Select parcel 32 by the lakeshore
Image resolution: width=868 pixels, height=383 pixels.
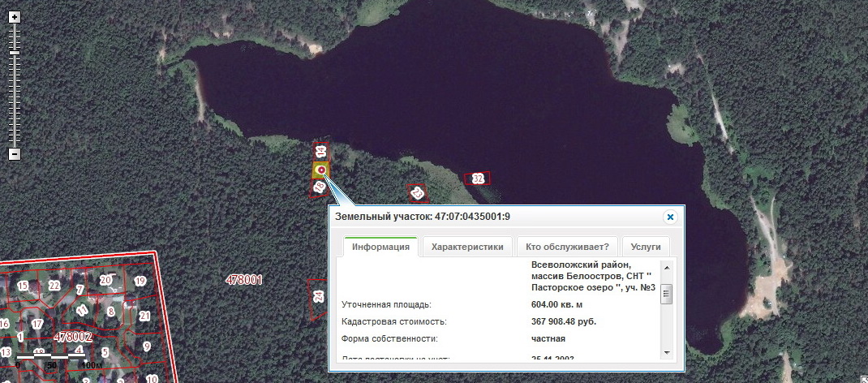click(x=478, y=179)
